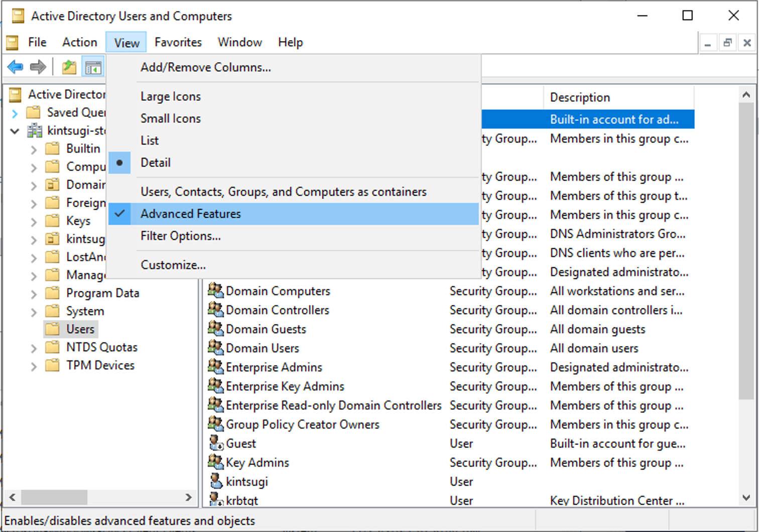759x532 pixels.
Task: Click the TPM Devices folder icon
Action: coord(52,365)
